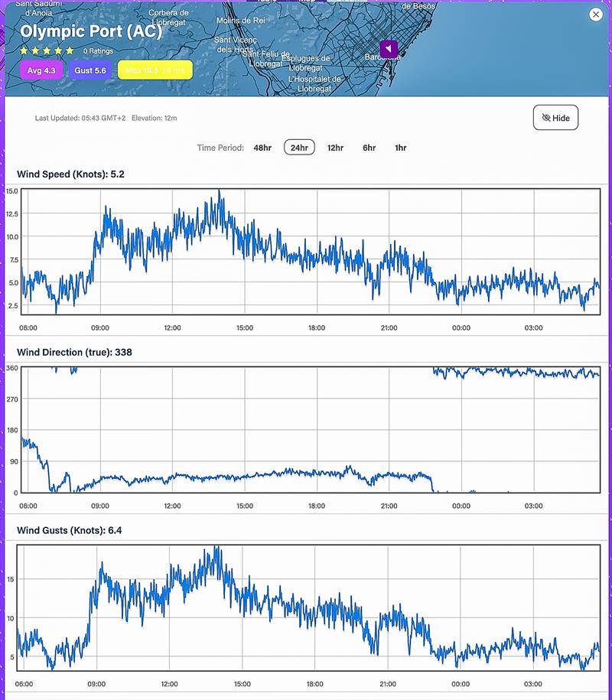
Task: Click the wind direction chart line near 18:00
Action: point(317,473)
